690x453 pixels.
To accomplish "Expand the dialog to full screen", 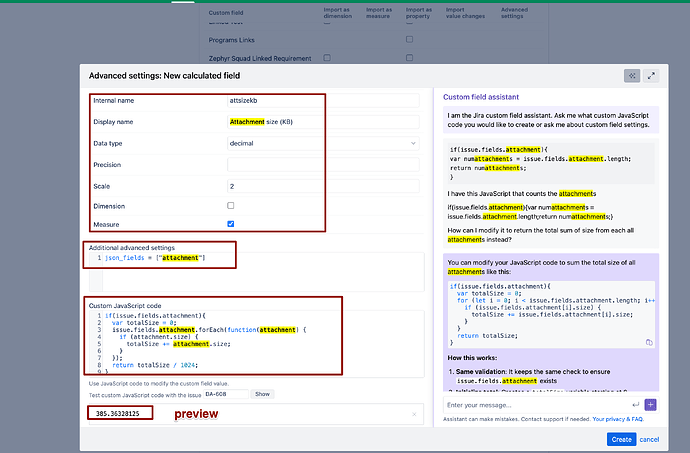I will point(651,76).
